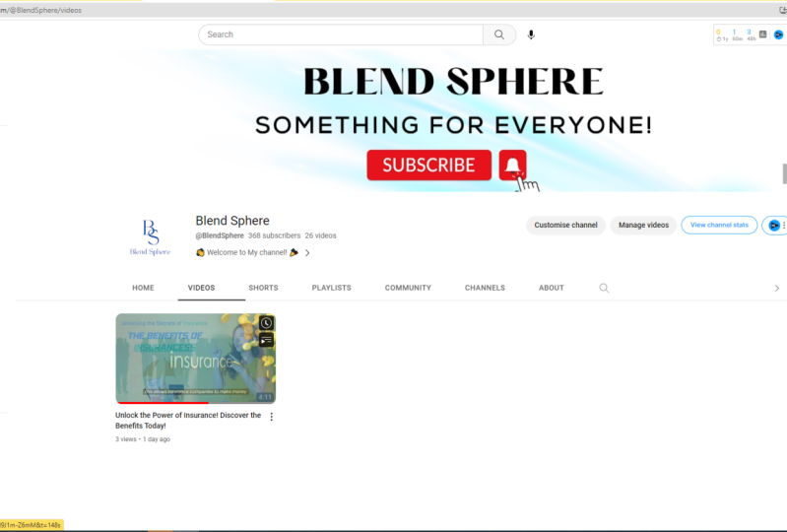Click the red watch progress bar on thumbnail
The width and height of the screenshot is (787, 532).
click(163, 403)
